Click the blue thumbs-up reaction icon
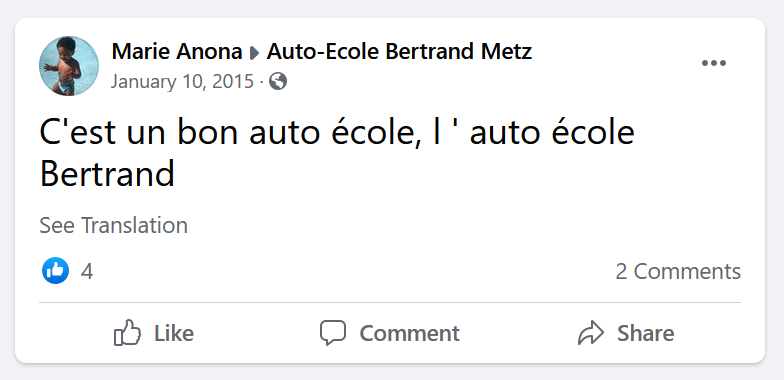Viewport: 784px width, 380px height. tap(56, 270)
